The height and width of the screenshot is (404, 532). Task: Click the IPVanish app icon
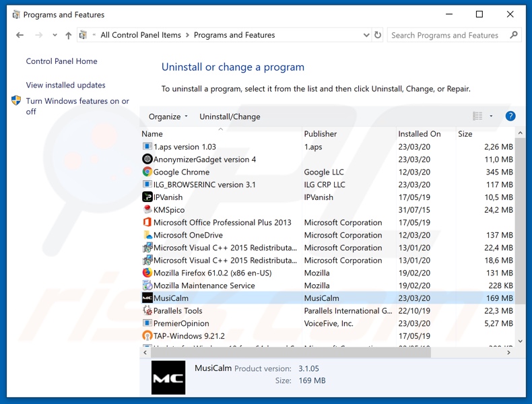coord(147,197)
